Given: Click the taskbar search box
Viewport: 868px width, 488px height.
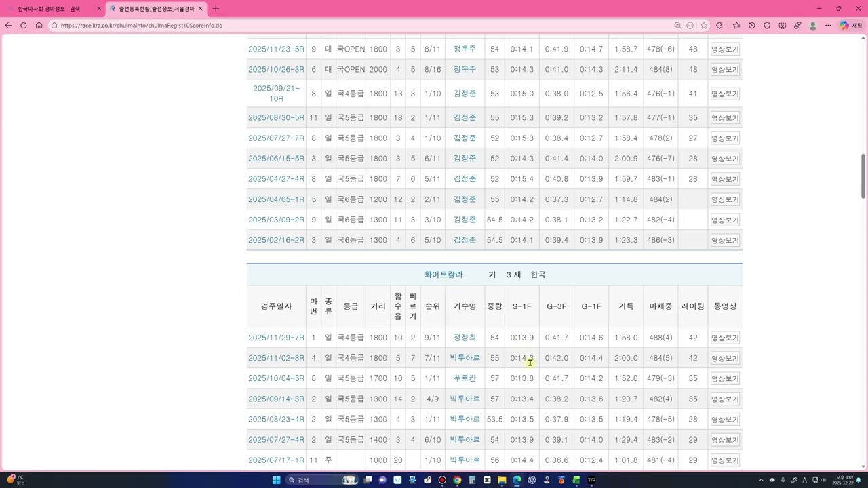Looking at the screenshot, I should click(322, 480).
